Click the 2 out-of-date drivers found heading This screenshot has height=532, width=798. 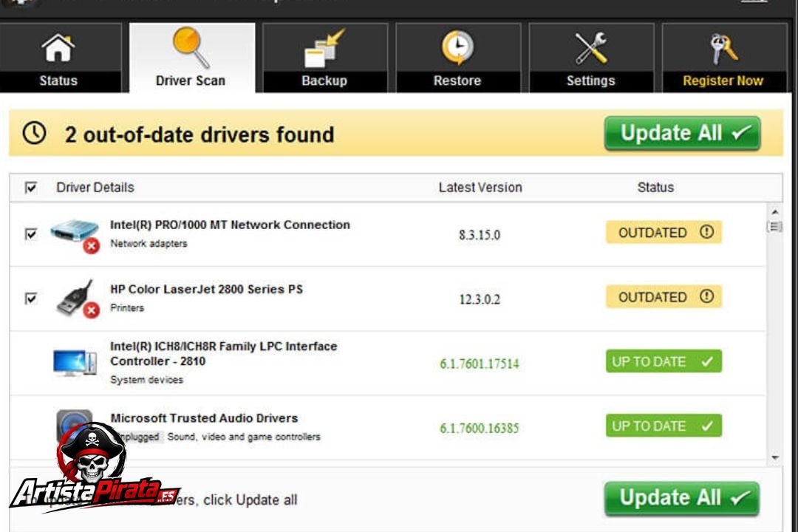coord(199,135)
